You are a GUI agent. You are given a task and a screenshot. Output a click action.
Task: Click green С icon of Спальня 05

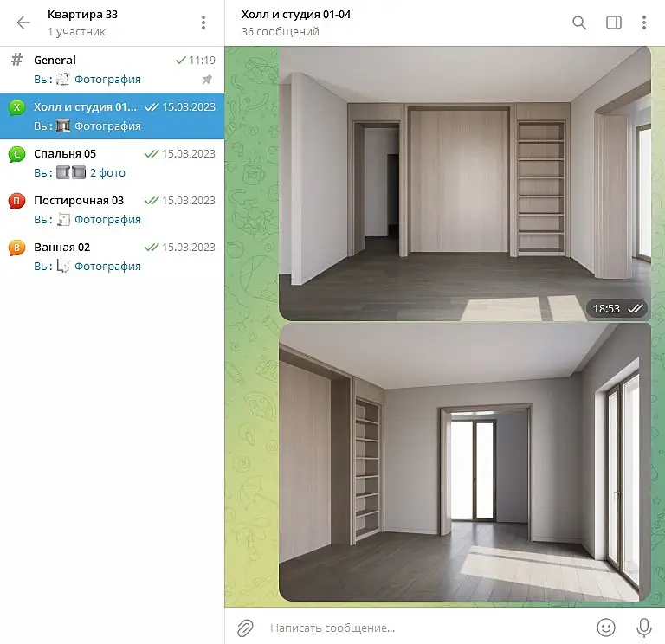tap(16, 154)
